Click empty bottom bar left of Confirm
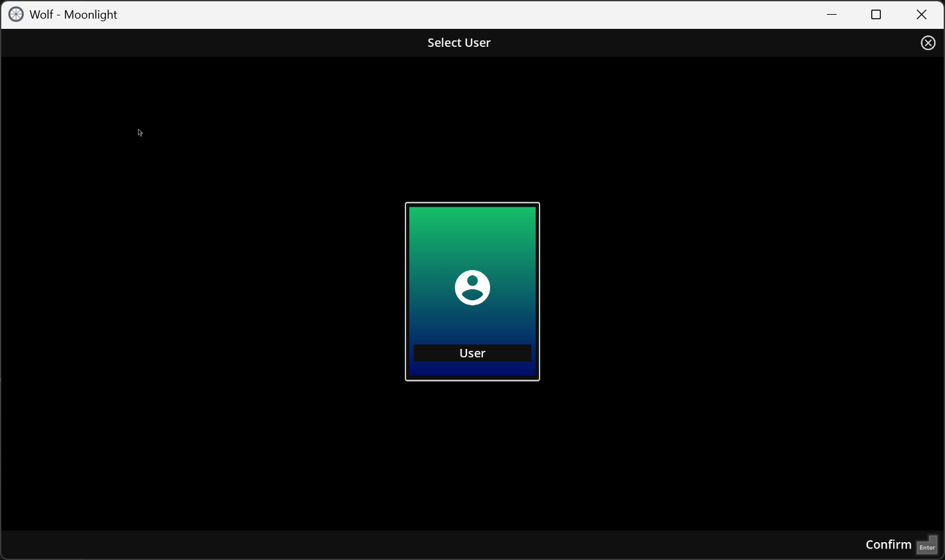The image size is (945, 560). [430, 545]
